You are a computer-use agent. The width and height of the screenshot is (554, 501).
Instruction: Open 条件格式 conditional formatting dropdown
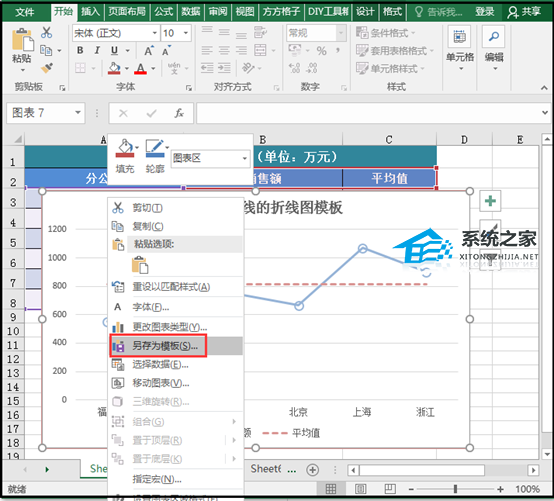[385, 33]
